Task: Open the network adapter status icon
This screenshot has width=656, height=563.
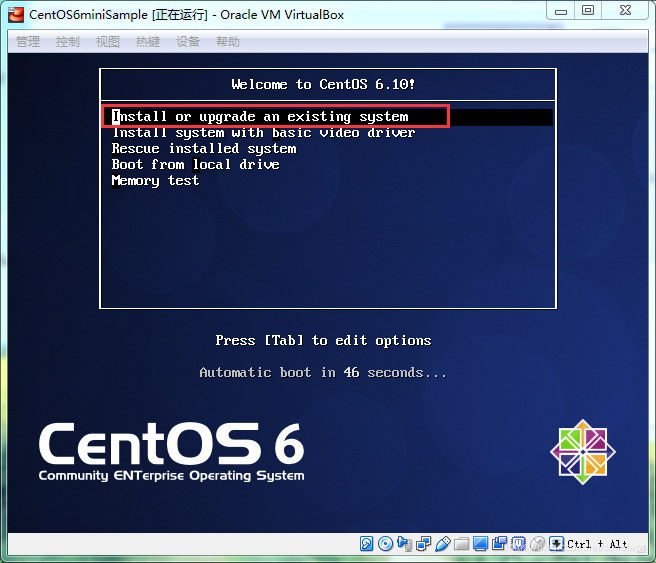Action: pyautogui.click(x=423, y=543)
